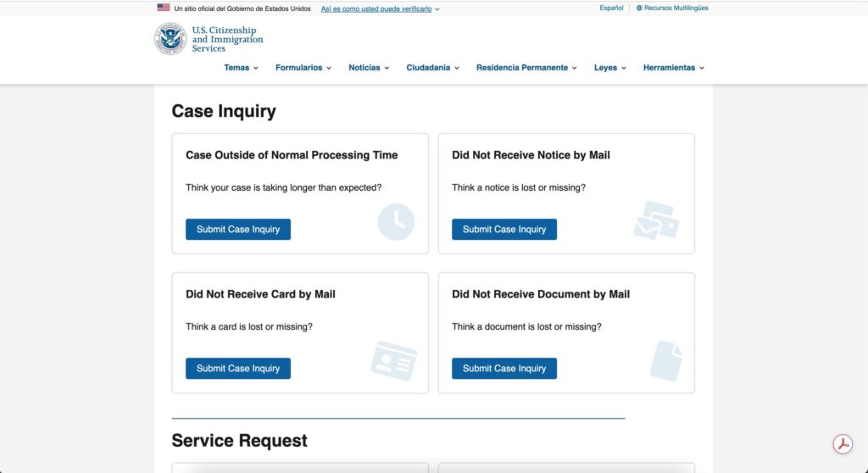
Task: Open the Formularios dropdown
Action: 303,68
